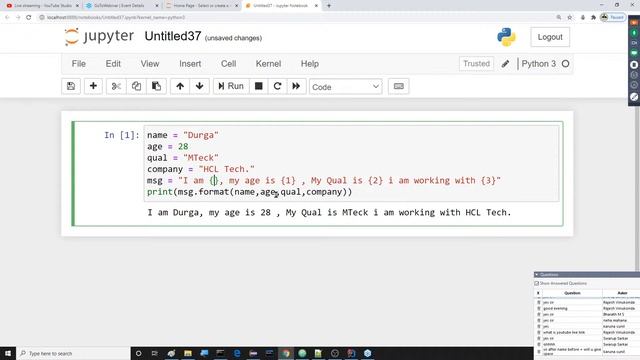Save the notebook with the floppy disk icon
Screen dimensions: 640x360
pos(71,86)
